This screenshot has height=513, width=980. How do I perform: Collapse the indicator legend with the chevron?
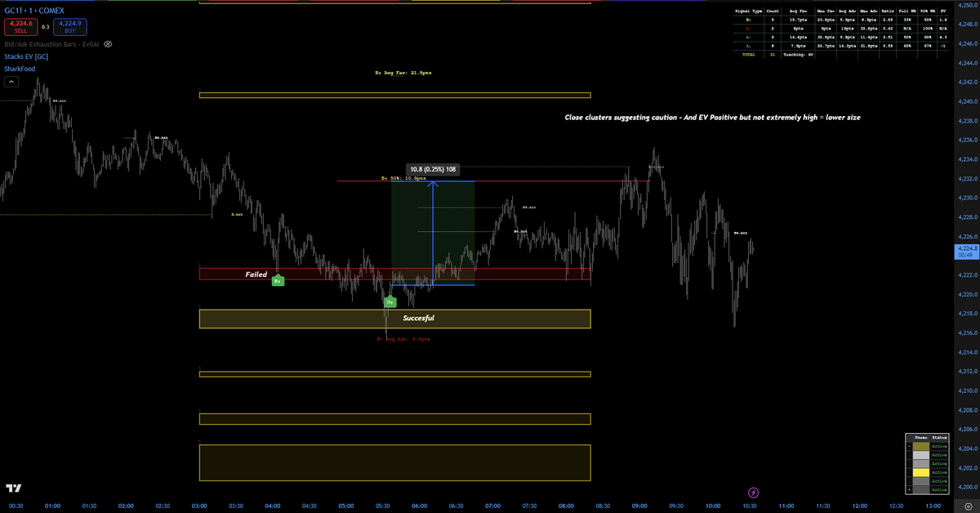tap(11, 82)
